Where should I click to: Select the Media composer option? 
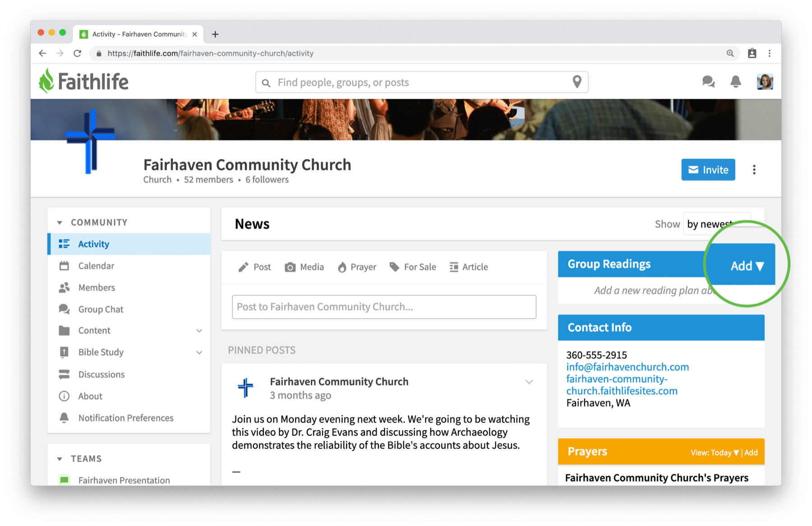tap(304, 267)
